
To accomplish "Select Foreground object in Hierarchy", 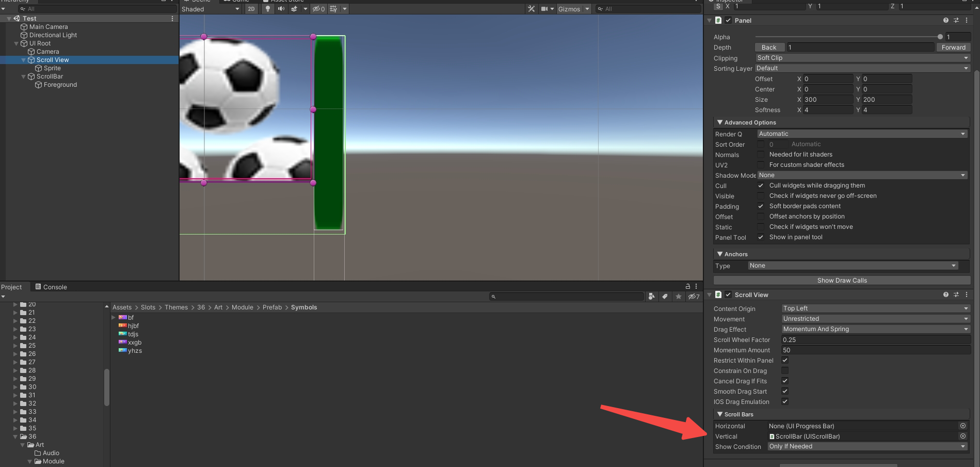I will point(60,85).
